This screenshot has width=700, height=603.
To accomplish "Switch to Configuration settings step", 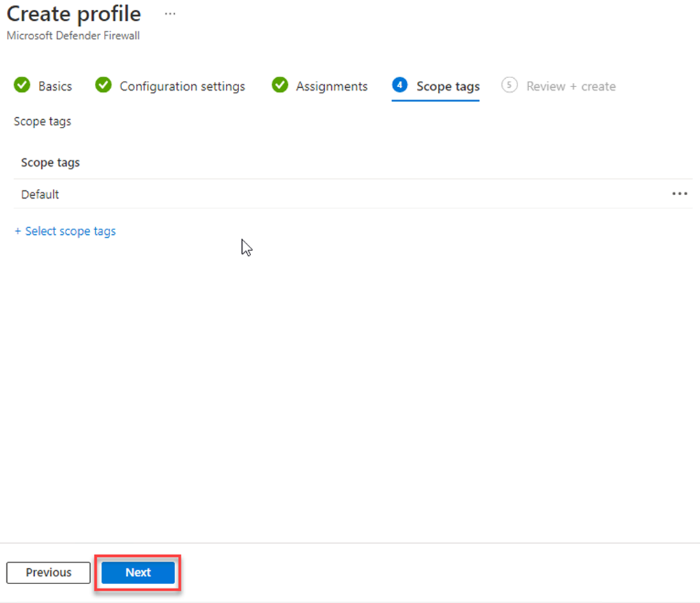I will click(170, 86).
